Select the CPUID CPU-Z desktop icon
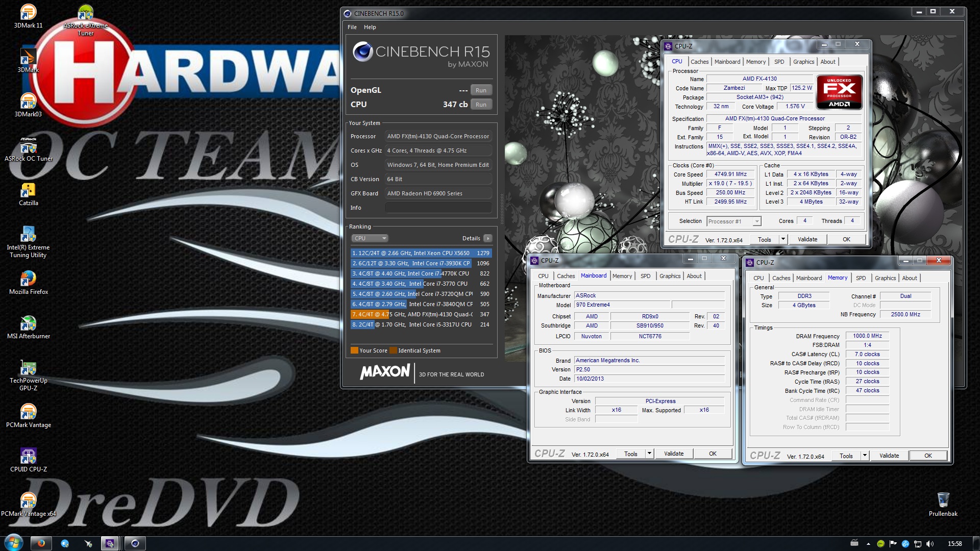Screen dimensions: 980x551 point(28,460)
